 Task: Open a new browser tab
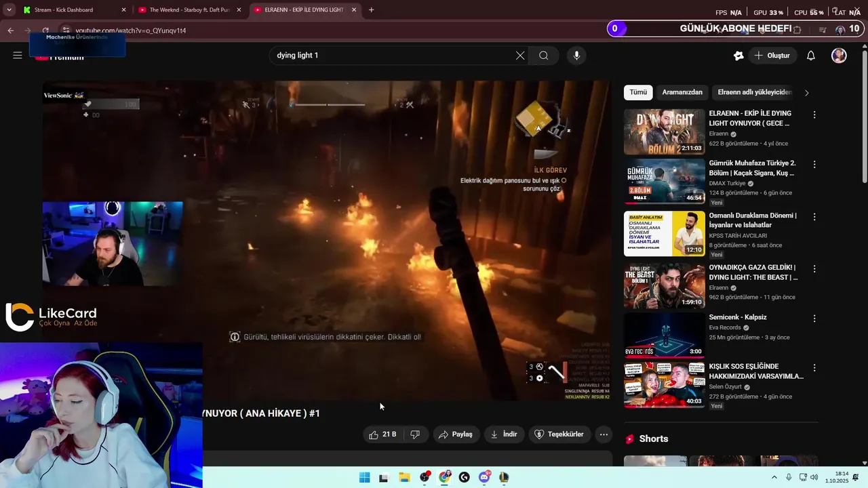point(371,10)
